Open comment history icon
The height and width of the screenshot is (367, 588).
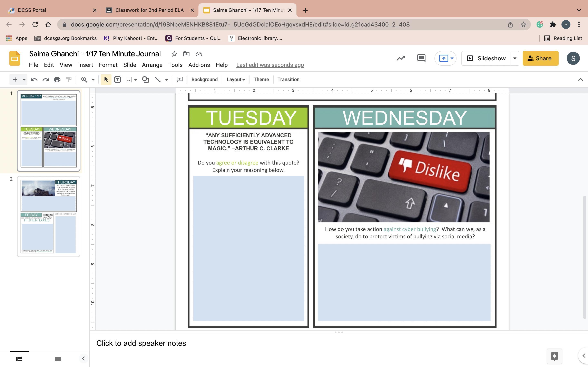pos(421,58)
